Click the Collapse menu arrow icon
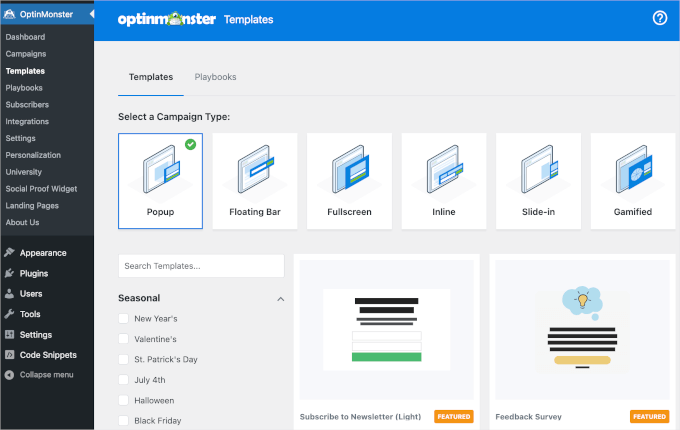Screen dimensions: 680x430 (x=10, y=375)
